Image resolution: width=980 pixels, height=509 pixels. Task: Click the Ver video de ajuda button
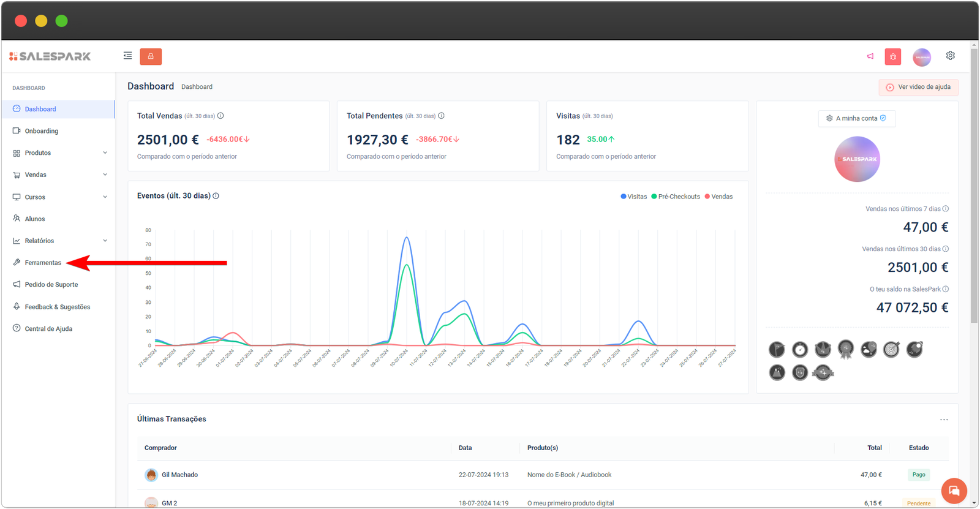click(918, 87)
